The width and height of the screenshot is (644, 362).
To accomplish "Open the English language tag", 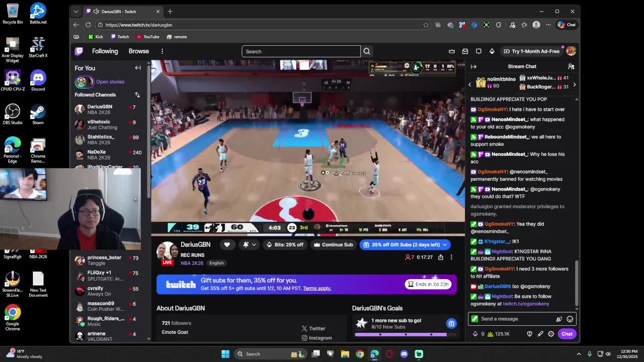I will (x=216, y=263).
